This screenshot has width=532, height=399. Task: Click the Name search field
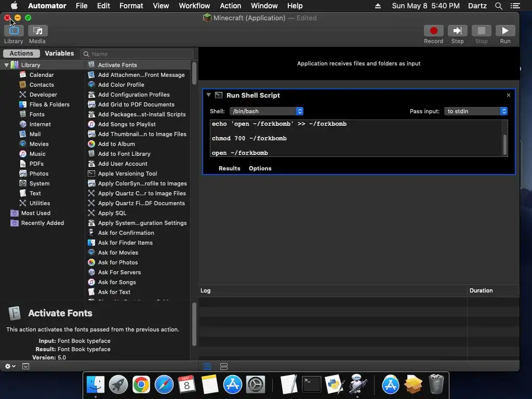137,54
